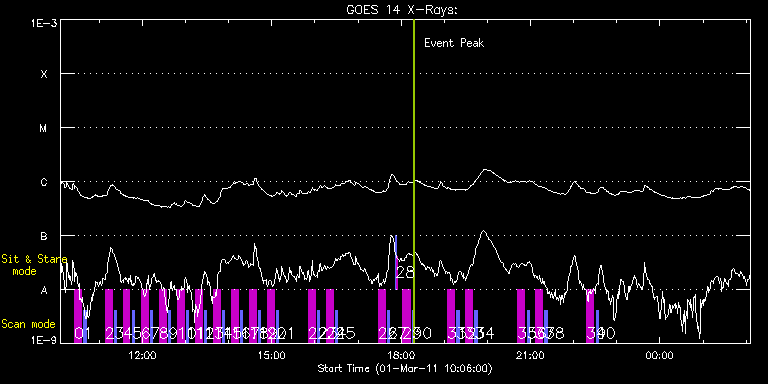Click the 'Start Time (01-Mar-11 10:06:00)' caption
Viewport: 768px width, 384px height.
[x=405, y=368]
